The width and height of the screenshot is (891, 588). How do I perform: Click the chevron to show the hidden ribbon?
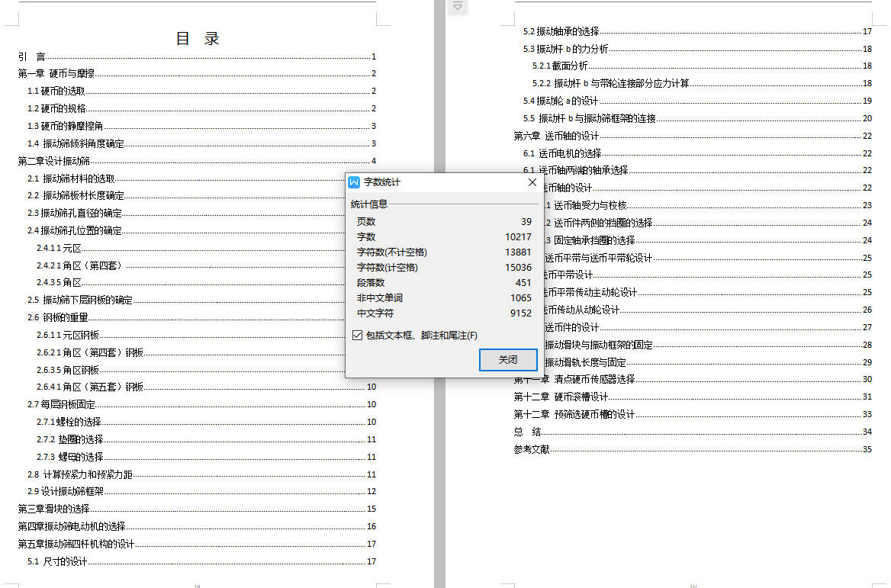click(x=456, y=5)
